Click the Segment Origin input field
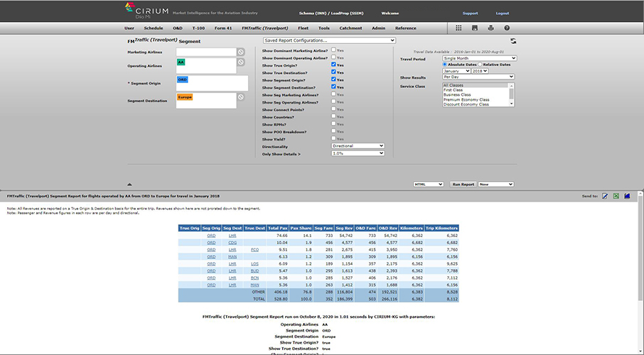Image resolution: width=644 pixels, height=355 pixels. (x=212, y=83)
